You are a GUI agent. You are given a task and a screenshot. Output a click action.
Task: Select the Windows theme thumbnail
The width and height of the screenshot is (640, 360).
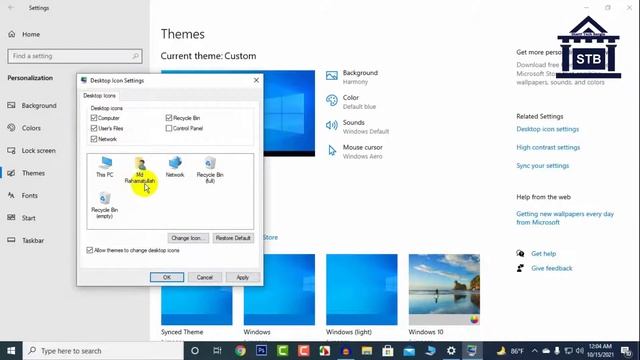(279, 290)
